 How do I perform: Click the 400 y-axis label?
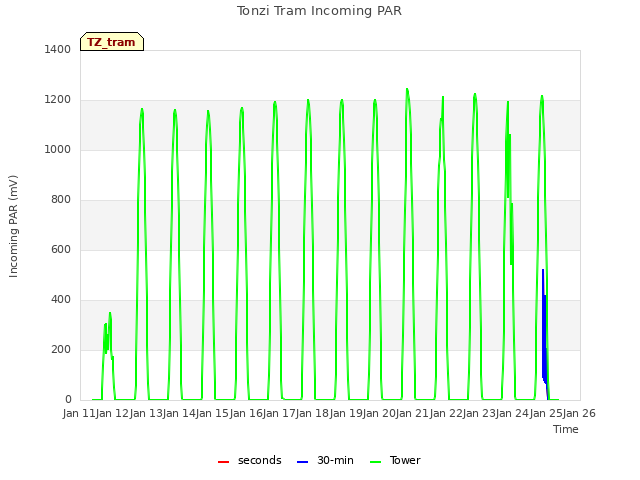coord(61,300)
